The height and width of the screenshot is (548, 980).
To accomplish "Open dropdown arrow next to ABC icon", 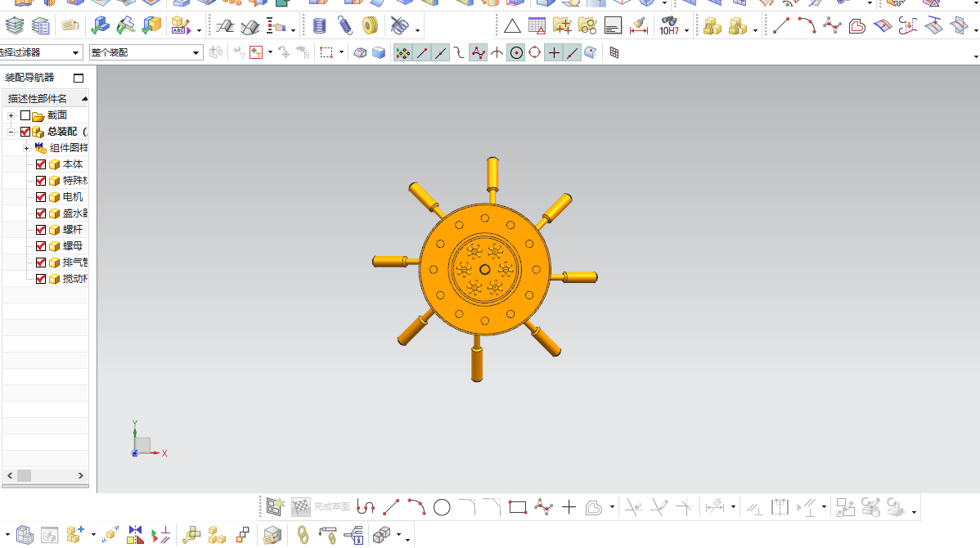I will tap(199, 30).
